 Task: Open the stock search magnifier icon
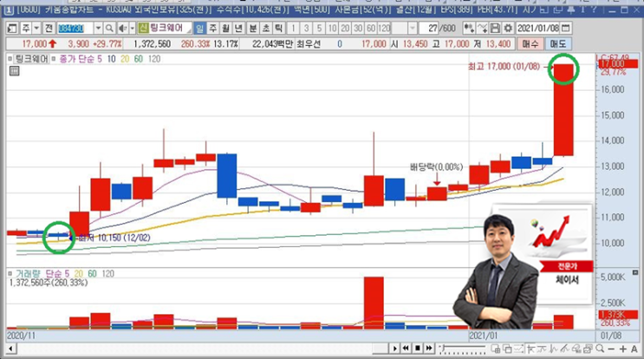pos(109,29)
